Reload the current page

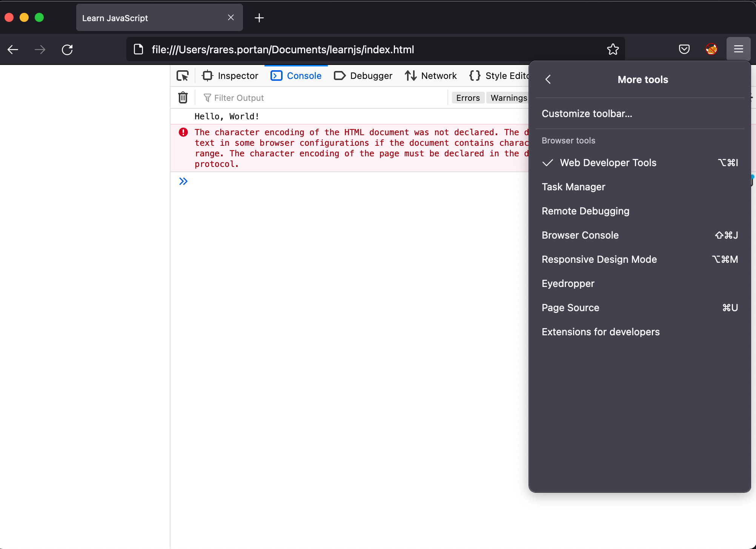click(67, 49)
